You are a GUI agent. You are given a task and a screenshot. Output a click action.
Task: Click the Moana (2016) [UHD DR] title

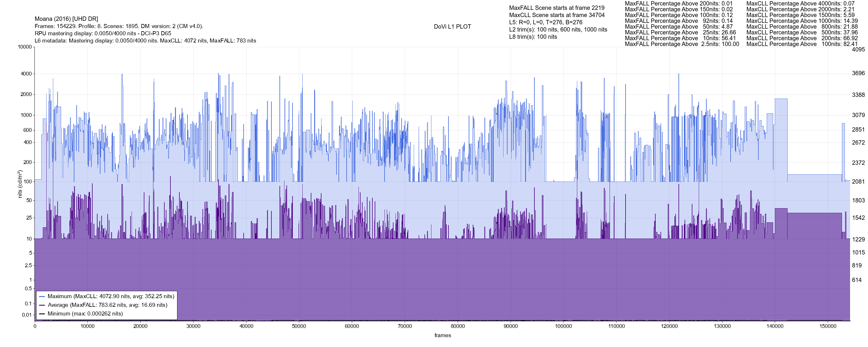[66, 19]
